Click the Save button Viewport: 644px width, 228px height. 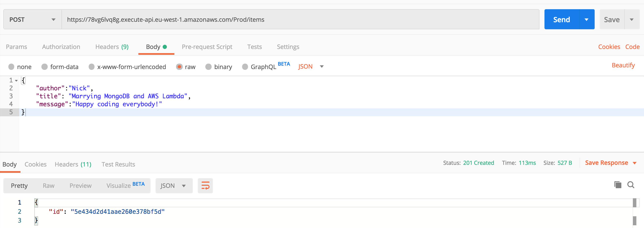click(612, 19)
